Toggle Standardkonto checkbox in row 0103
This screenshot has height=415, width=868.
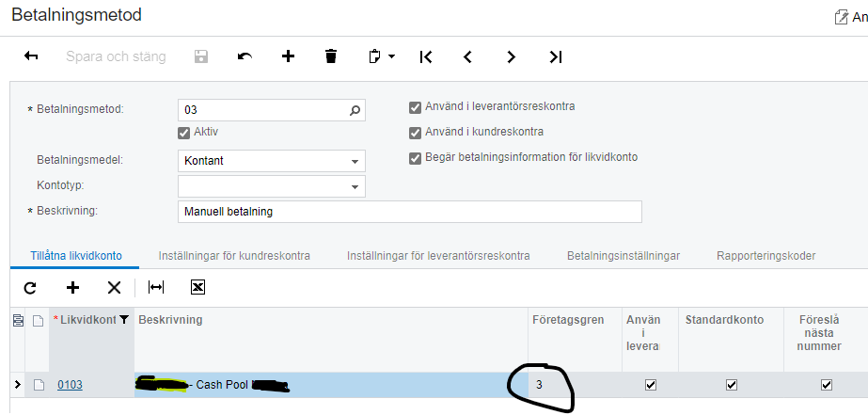[732, 385]
